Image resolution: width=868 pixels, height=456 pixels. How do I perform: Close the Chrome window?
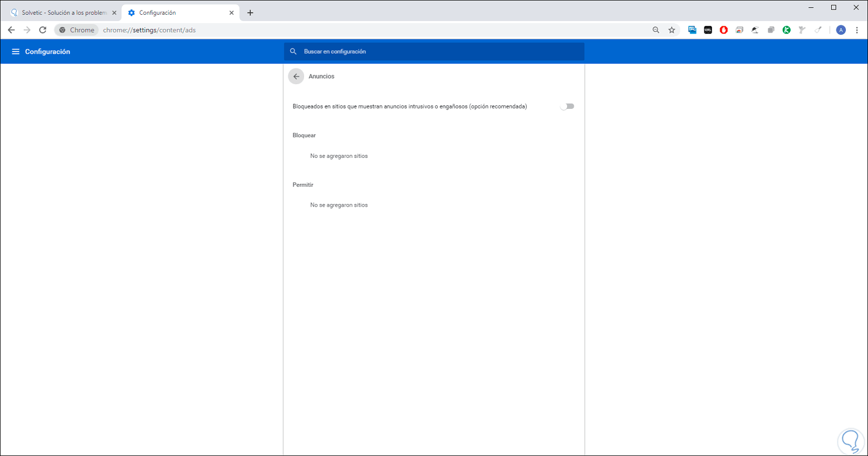point(856,7)
